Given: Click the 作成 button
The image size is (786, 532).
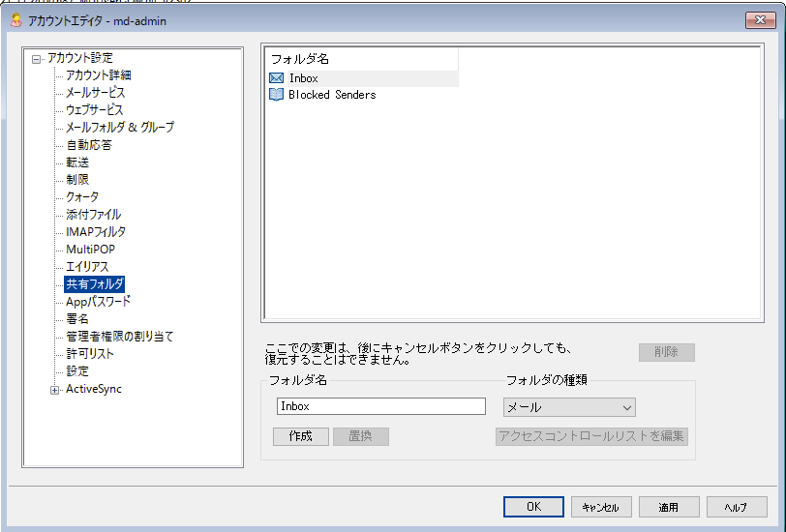Looking at the screenshot, I should (301, 436).
